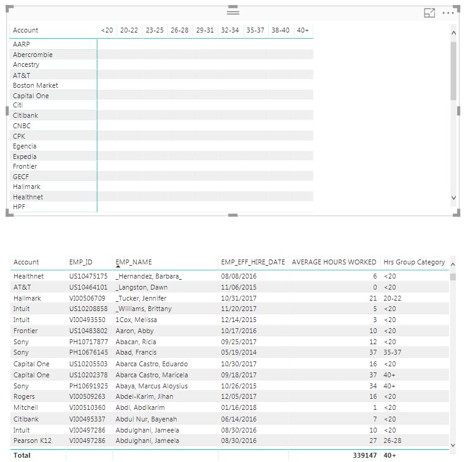Screen dimensions: 476x462
Task: Sort by EMP_NAME column header
Action: (134, 262)
